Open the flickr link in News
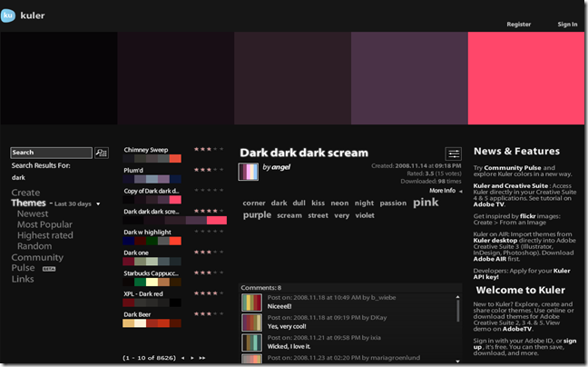Screen dimensions: 588x367 527,216
